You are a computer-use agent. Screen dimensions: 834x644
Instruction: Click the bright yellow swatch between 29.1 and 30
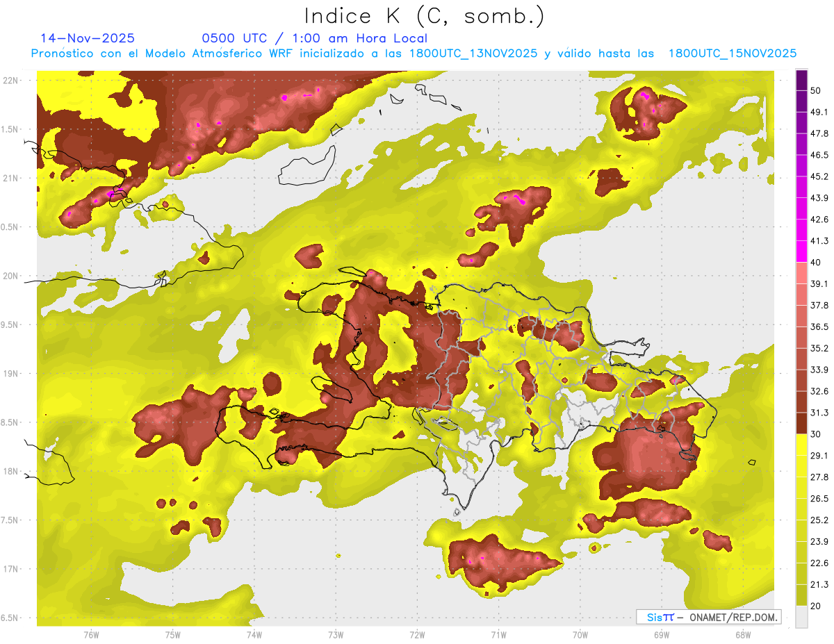(801, 445)
